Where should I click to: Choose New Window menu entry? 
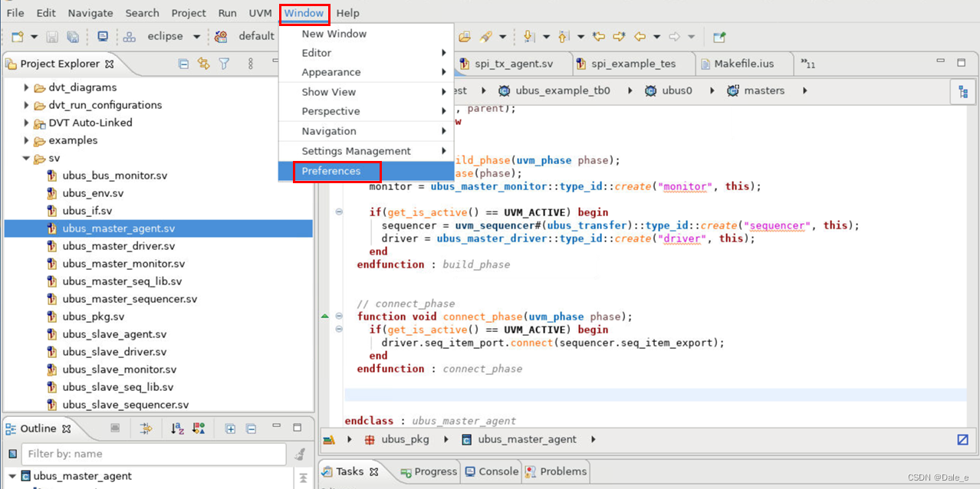[367, 34]
